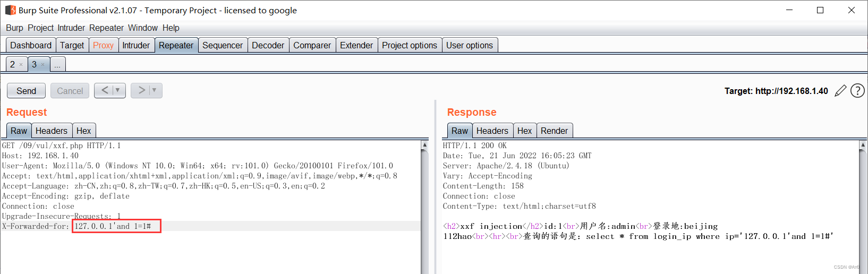868x274 pixels.
Task: Send the request
Action: pos(26,91)
